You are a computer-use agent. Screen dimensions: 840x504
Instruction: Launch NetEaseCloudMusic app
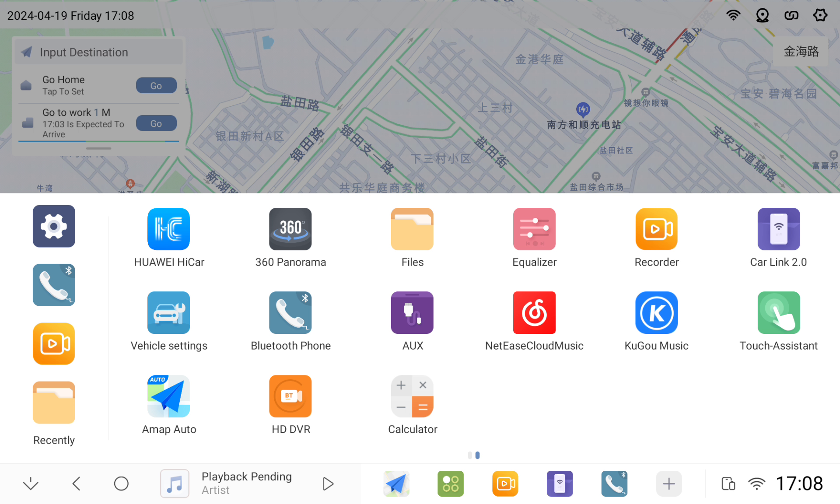tap(534, 313)
